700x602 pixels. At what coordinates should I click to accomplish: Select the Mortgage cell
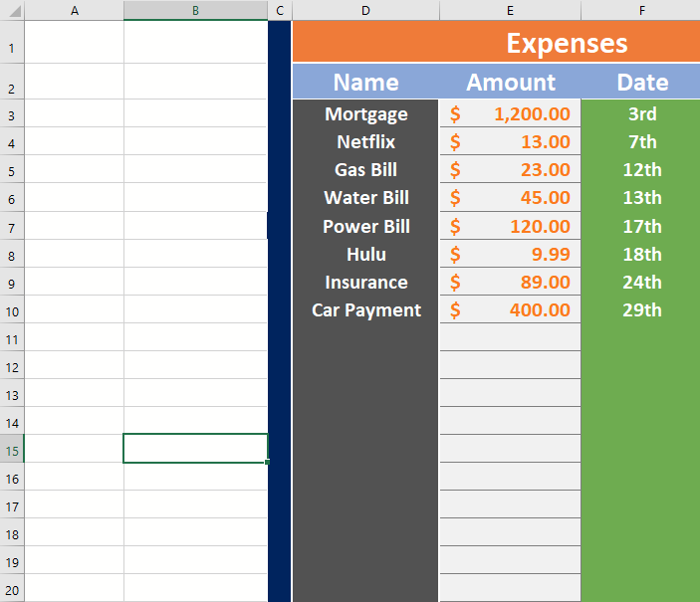365,113
